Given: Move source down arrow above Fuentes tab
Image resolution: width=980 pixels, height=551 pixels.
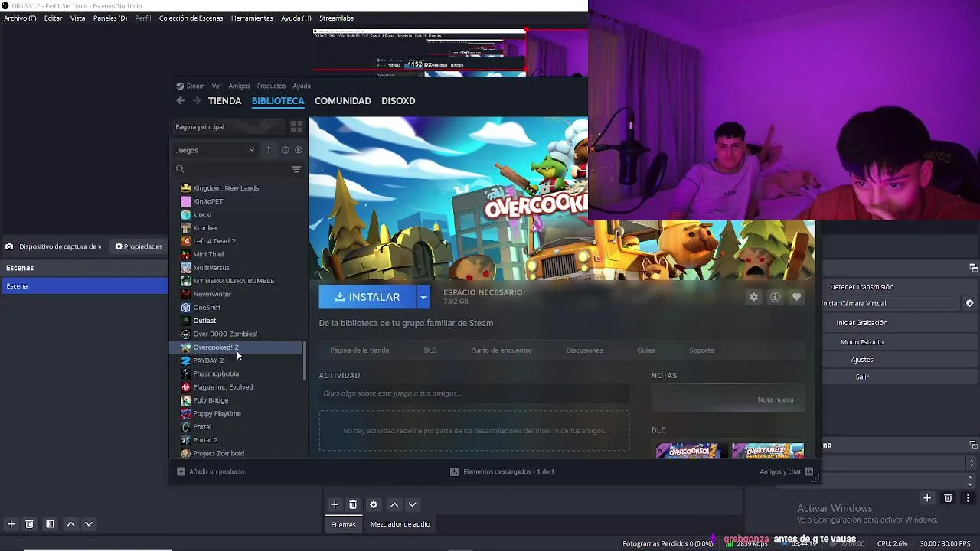Looking at the screenshot, I should [x=413, y=504].
